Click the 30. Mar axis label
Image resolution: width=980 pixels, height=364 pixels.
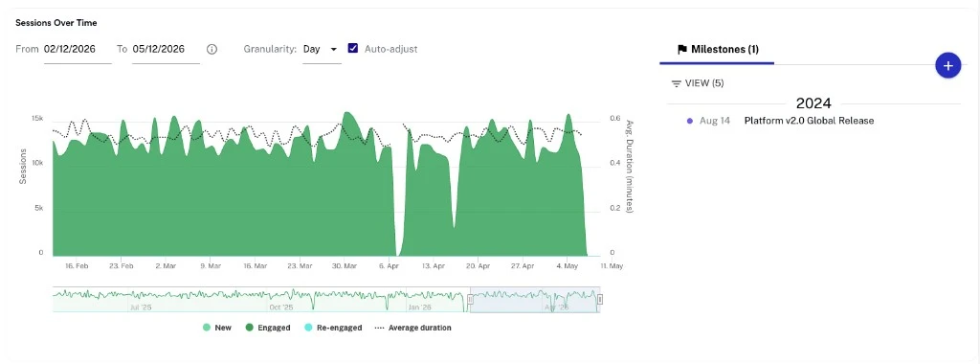pos(344,265)
